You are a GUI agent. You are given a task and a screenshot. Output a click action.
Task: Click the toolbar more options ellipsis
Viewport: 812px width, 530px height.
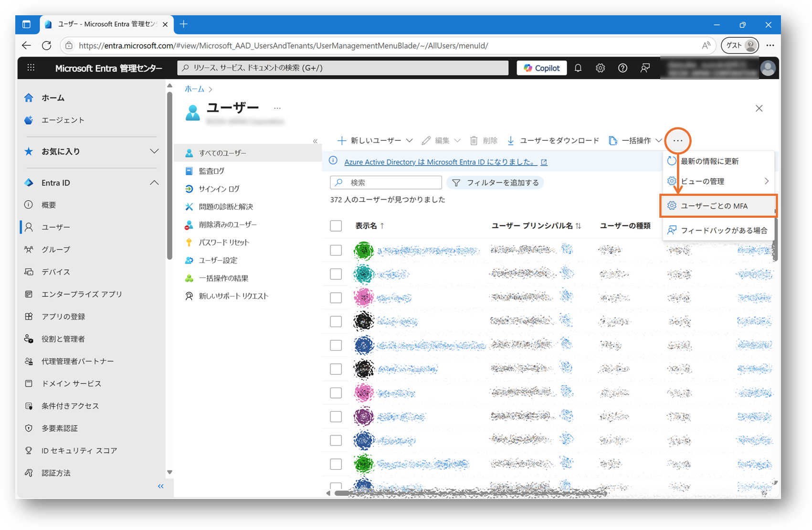(x=678, y=140)
